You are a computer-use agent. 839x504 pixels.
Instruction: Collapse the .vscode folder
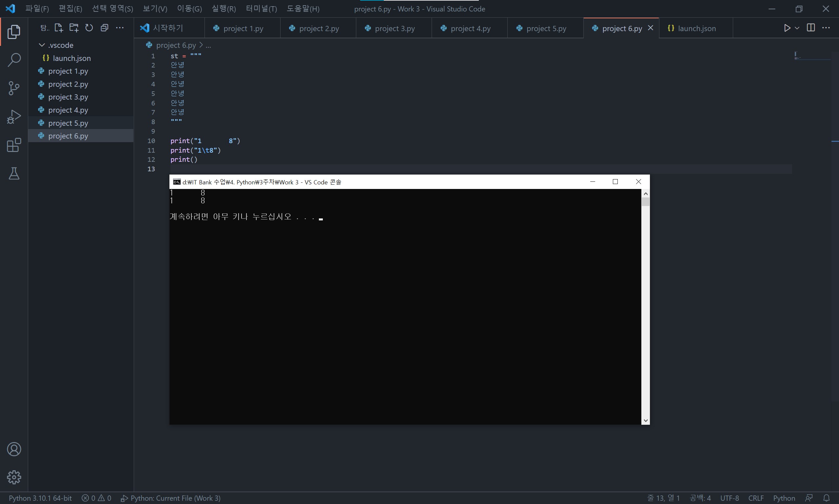point(42,45)
